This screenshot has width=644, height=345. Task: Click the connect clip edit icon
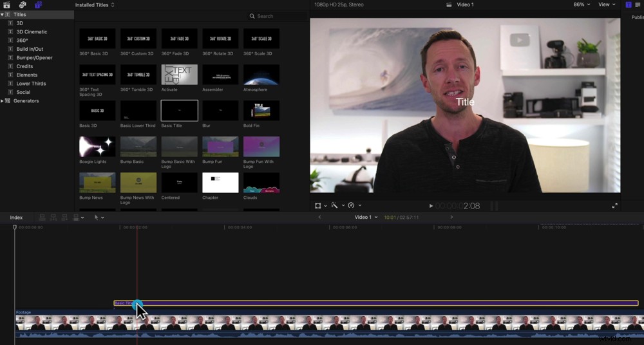[43, 218]
